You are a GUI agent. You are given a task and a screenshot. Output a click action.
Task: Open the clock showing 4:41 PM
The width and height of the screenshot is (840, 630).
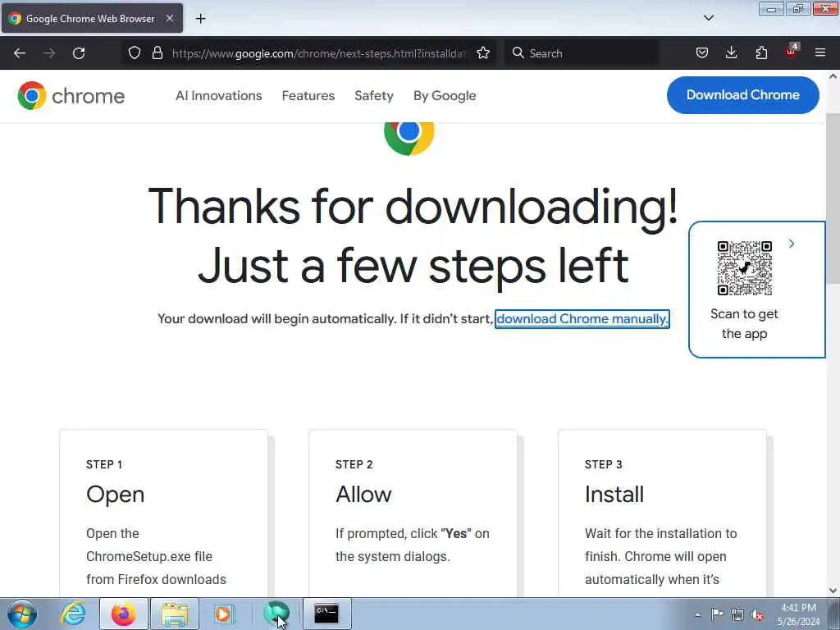point(798,614)
